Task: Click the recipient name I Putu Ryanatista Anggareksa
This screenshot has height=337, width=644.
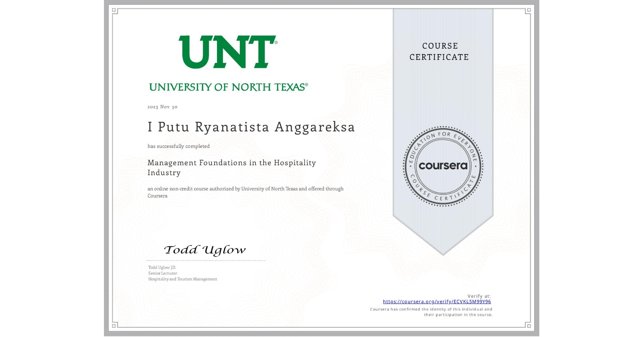Action: coord(251,127)
